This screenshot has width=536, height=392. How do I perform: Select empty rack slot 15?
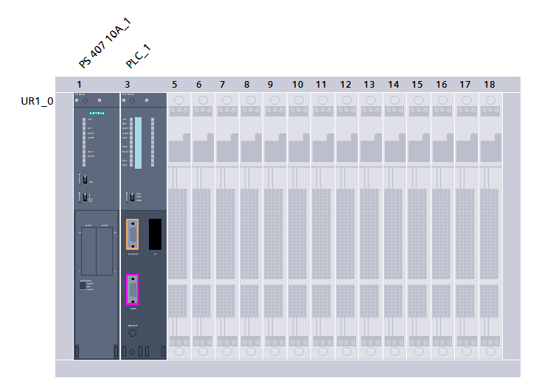(x=419, y=226)
